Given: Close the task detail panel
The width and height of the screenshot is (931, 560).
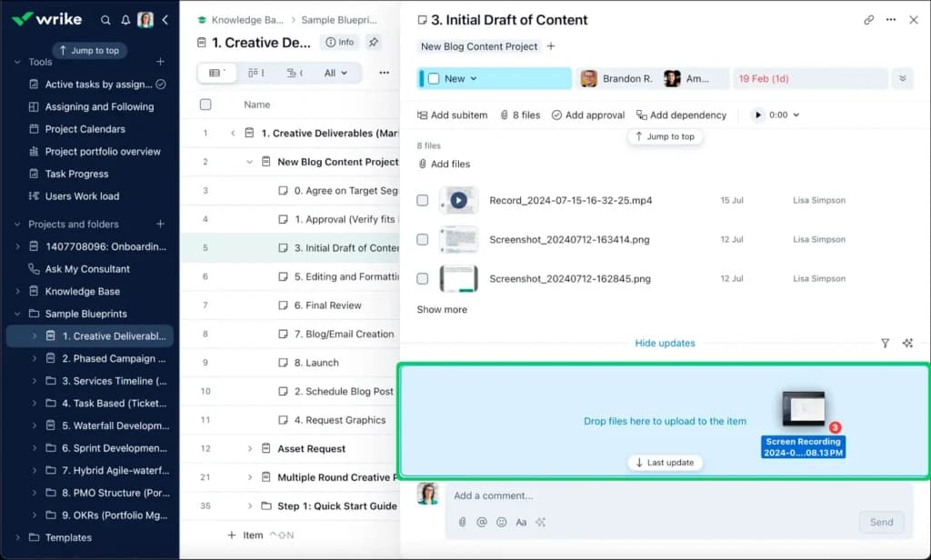Looking at the screenshot, I should click(913, 20).
